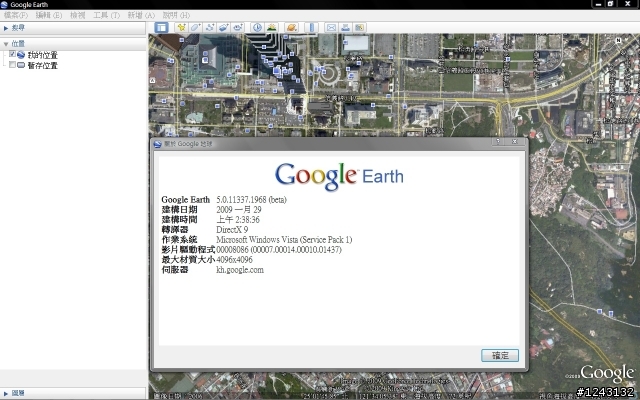
Task: Click version text 5.0.11337.1968 (beta)
Action: [x=251, y=200]
